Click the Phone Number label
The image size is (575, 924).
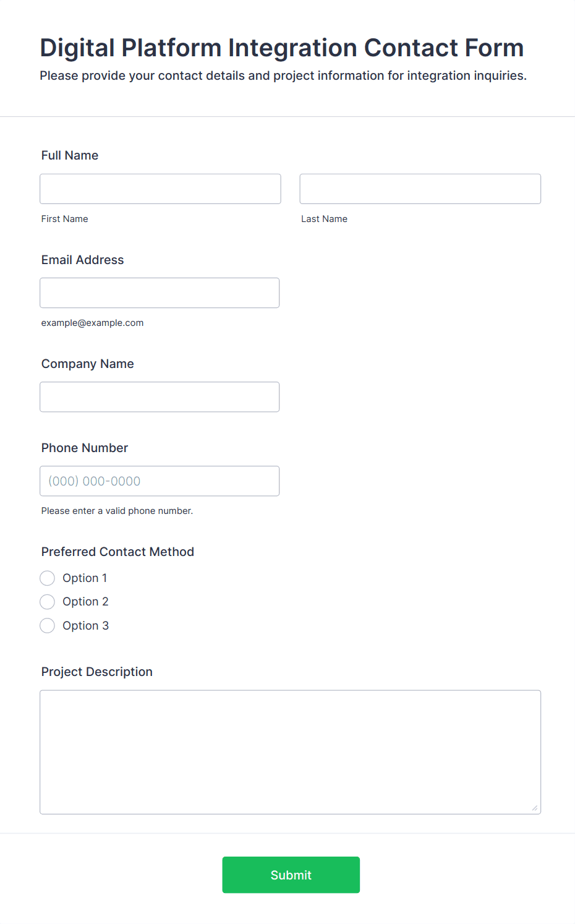[85, 448]
